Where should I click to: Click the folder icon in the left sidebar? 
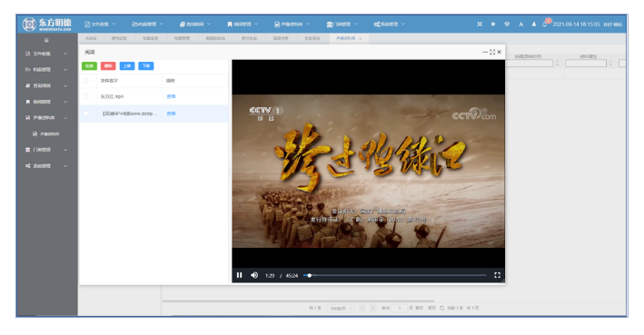(27, 69)
